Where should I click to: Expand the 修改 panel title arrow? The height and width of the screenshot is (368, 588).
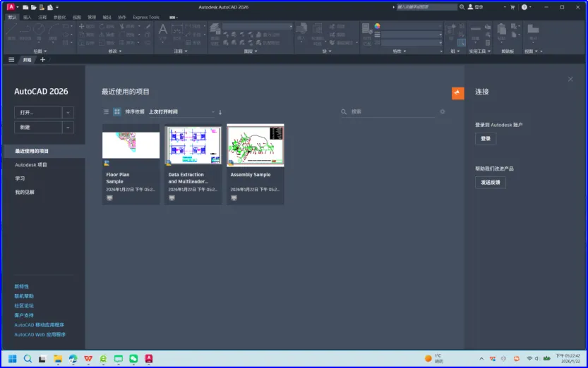(x=121, y=51)
